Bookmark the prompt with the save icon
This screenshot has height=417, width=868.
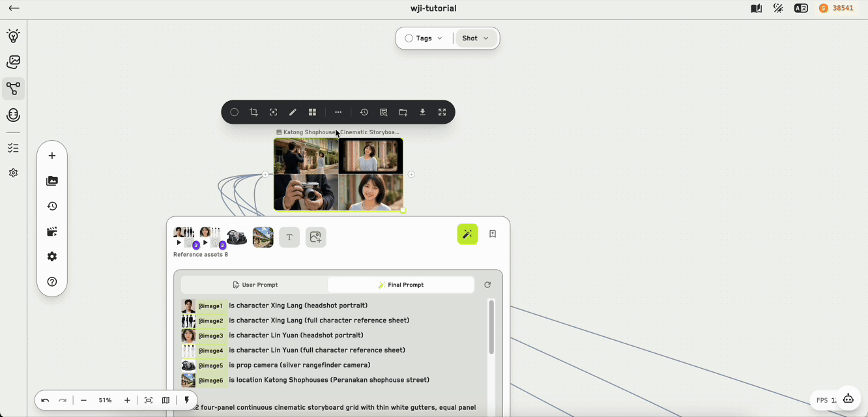tap(493, 234)
